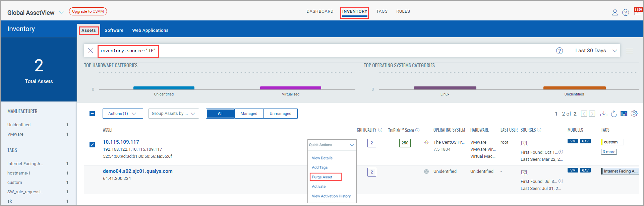Open the notifications icon showing 1159
Screen dimensions: 644x206
638,11
